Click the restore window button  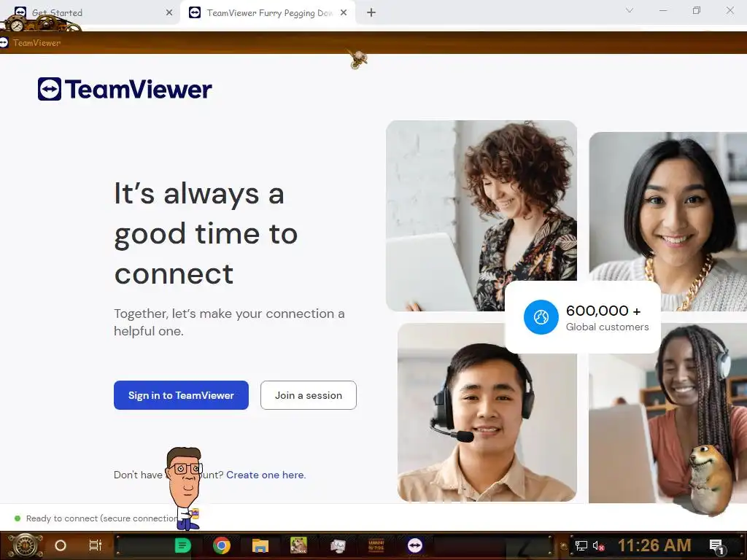pyautogui.click(x=697, y=10)
